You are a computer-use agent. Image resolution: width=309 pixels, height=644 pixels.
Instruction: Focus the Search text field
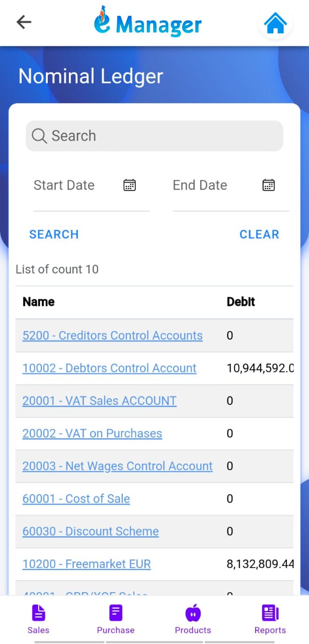[x=161, y=136]
